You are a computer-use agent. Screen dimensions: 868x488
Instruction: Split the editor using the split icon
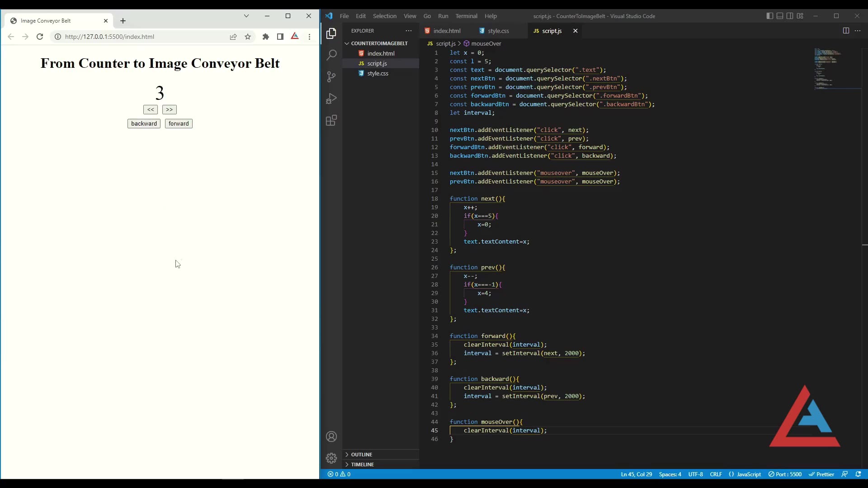point(846,31)
